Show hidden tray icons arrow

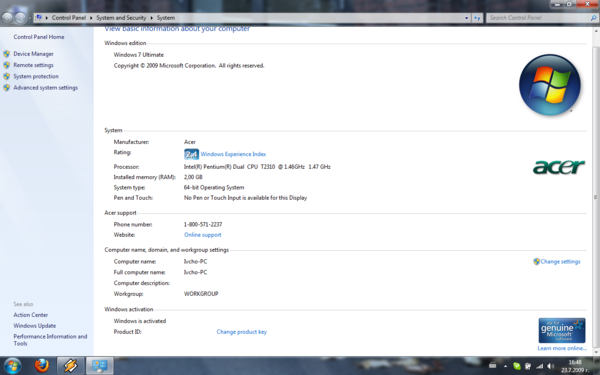(x=505, y=366)
